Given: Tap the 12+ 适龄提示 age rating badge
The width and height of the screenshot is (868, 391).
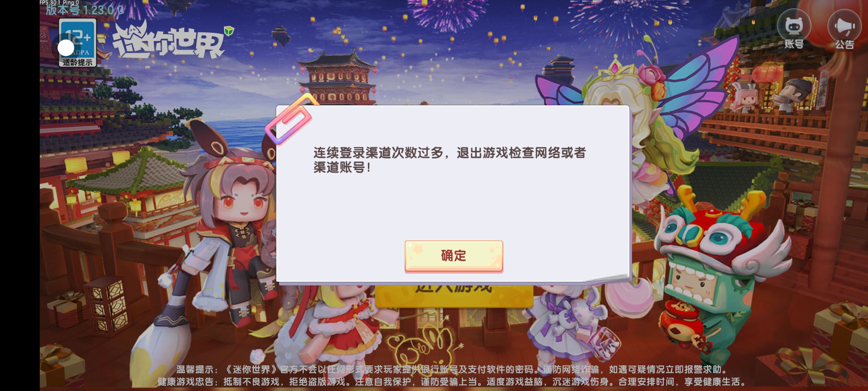Looking at the screenshot, I should tap(78, 43).
